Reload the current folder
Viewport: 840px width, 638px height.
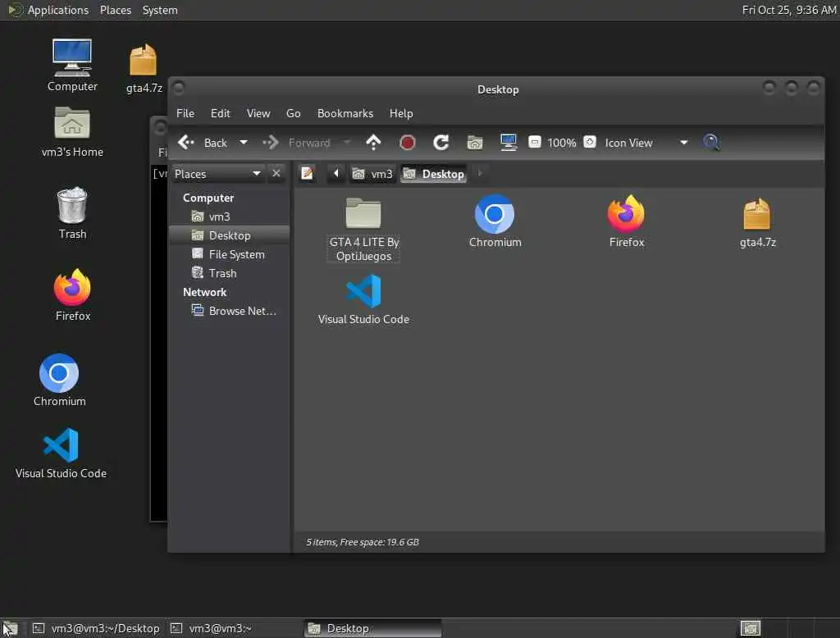pyautogui.click(x=441, y=143)
